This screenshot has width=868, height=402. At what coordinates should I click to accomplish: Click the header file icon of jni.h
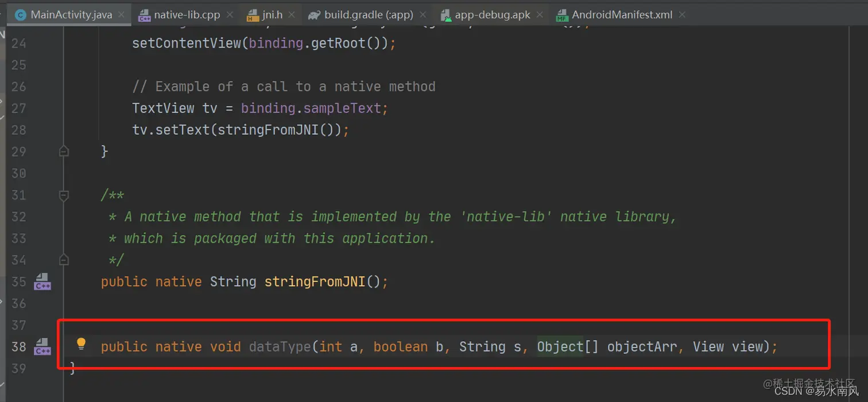[x=253, y=15]
